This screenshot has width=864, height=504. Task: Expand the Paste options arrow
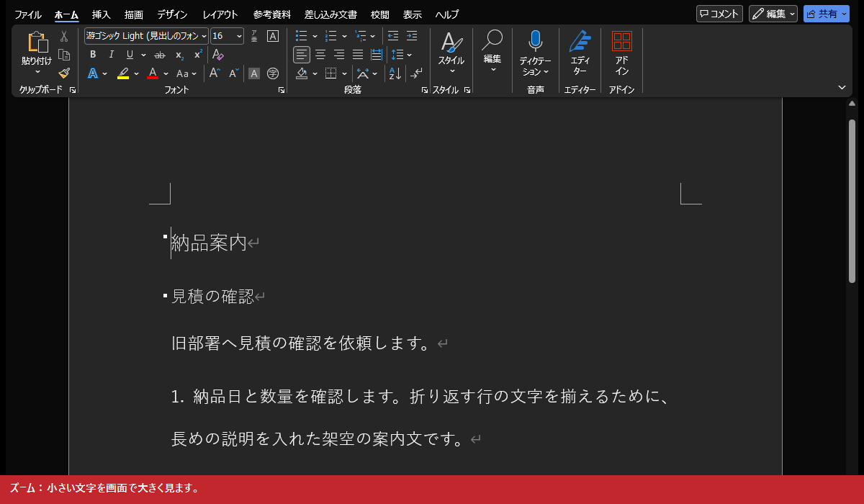[37, 72]
